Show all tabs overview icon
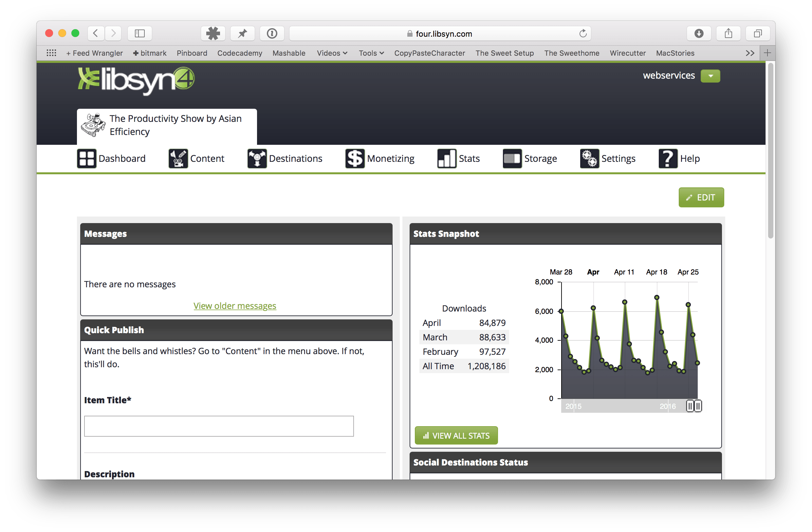The image size is (812, 532). click(x=758, y=33)
